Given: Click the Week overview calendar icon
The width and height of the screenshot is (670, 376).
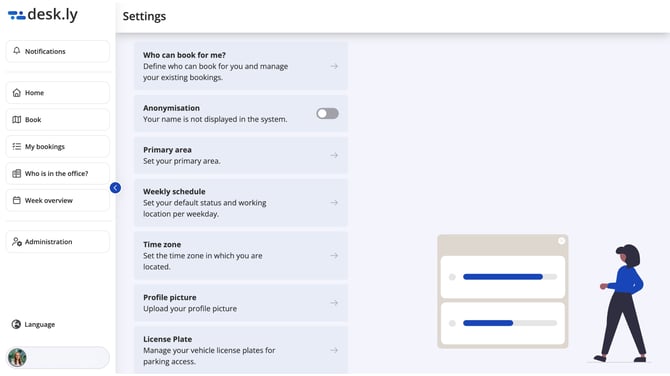Looking at the screenshot, I should tap(17, 200).
